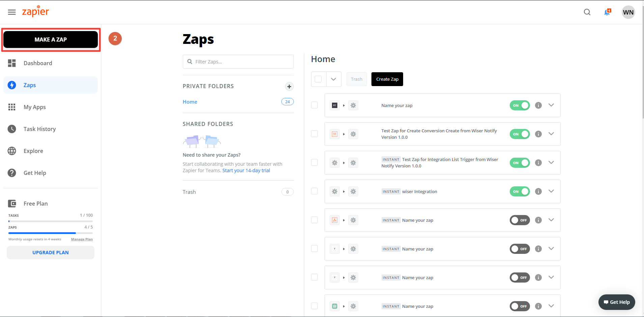The height and width of the screenshot is (317, 644).
Task: Expand options for Integration List Trigger zap
Action: [551, 162]
